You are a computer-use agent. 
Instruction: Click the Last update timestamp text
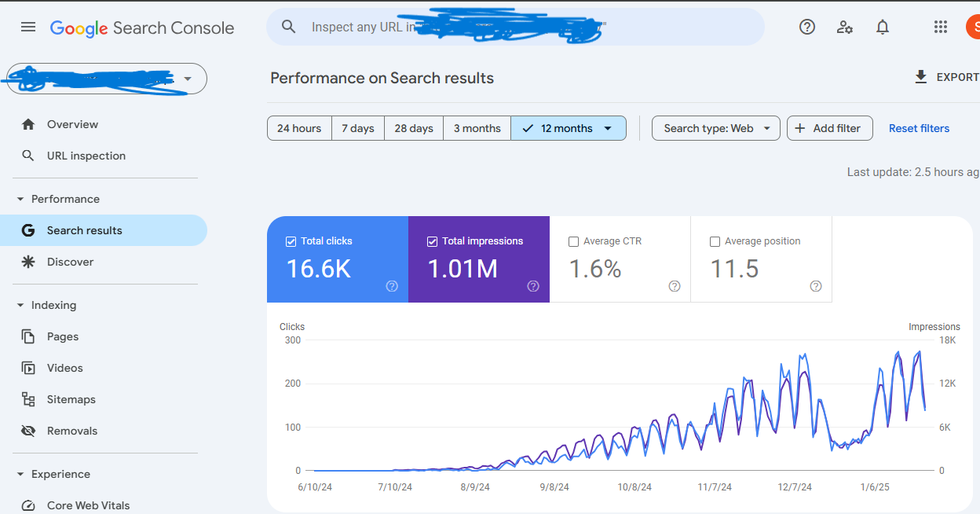(913, 172)
